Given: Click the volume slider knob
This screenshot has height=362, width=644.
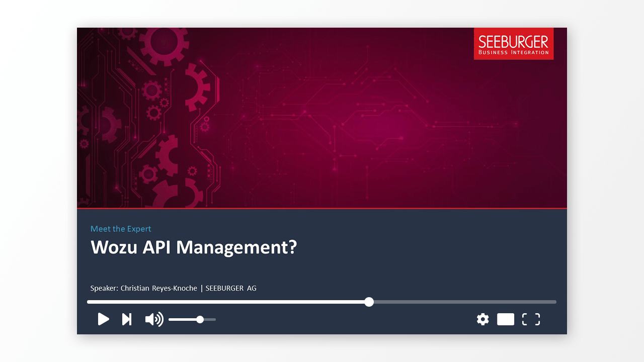Looking at the screenshot, I should coord(200,319).
